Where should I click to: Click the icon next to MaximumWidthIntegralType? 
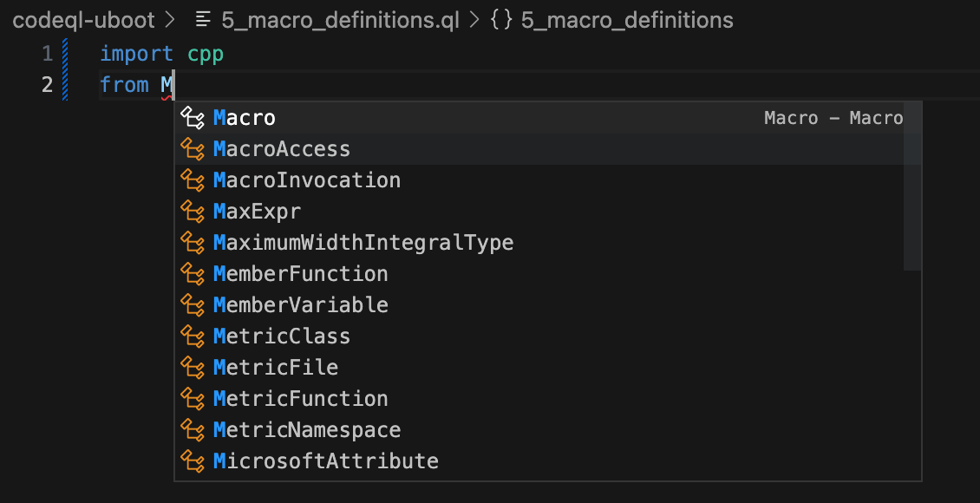(193, 243)
